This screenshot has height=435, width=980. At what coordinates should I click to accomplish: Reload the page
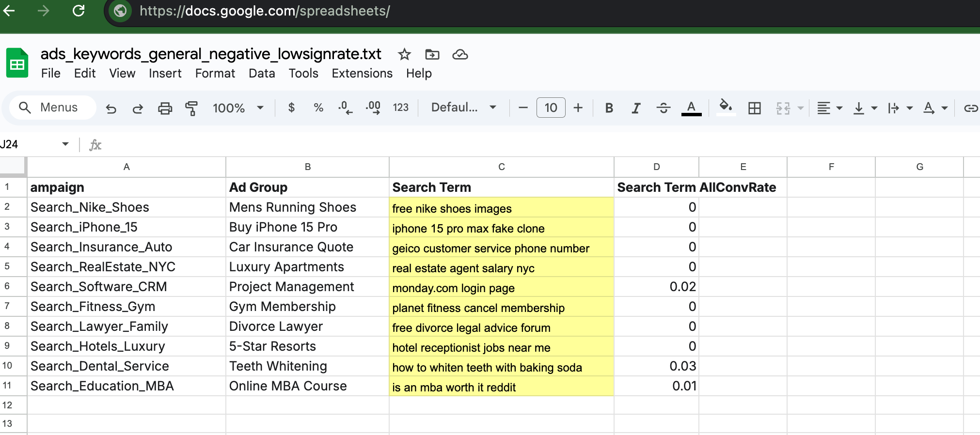point(79,11)
